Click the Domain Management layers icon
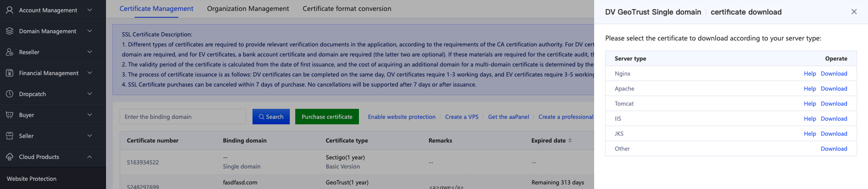 (10, 31)
